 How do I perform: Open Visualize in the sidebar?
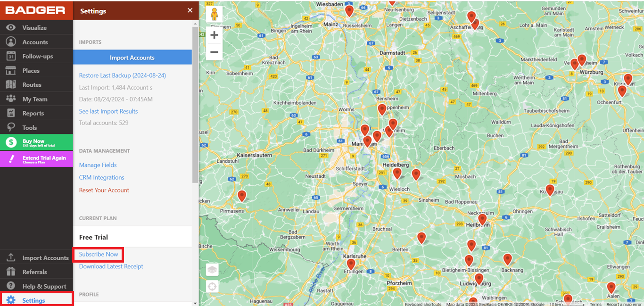coord(36,28)
